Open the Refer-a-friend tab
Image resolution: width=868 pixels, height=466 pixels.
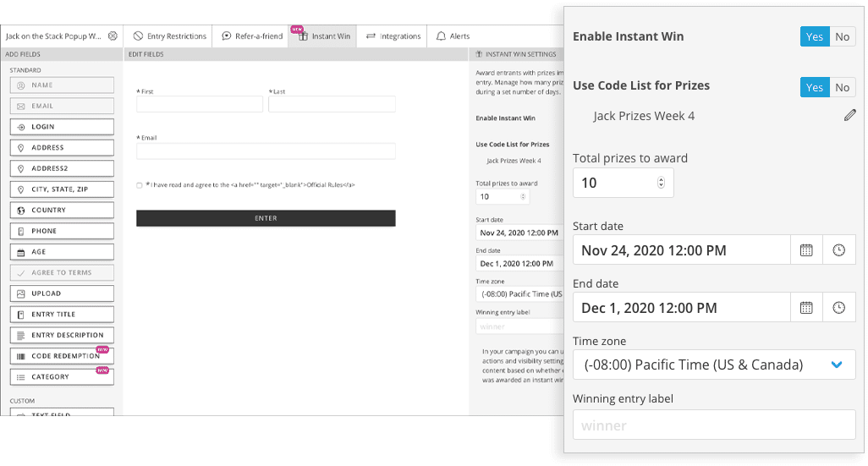point(252,36)
